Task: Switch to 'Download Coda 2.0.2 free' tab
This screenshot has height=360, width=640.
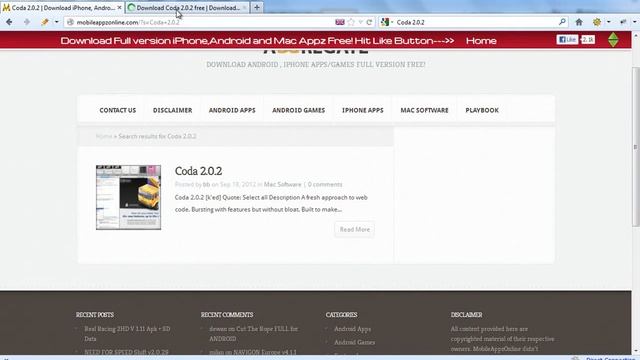Action: tap(187, 7)
